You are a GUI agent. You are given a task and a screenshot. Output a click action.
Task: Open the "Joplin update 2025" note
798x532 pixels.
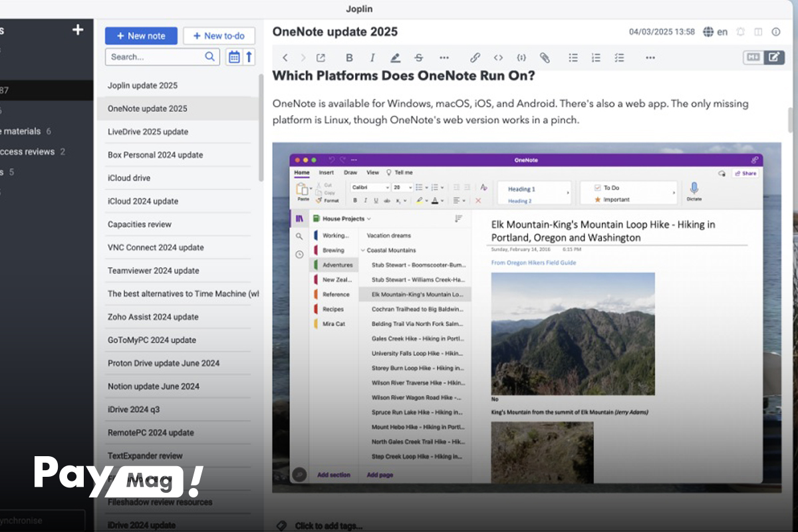click(x=142, y=85)
